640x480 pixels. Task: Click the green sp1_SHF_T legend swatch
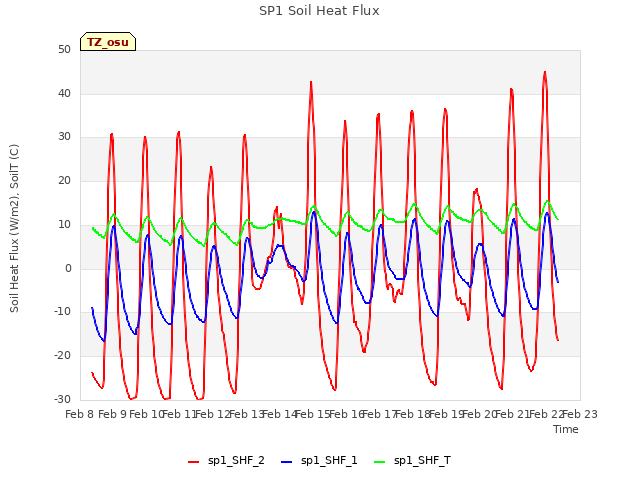(x=380, y=462)
